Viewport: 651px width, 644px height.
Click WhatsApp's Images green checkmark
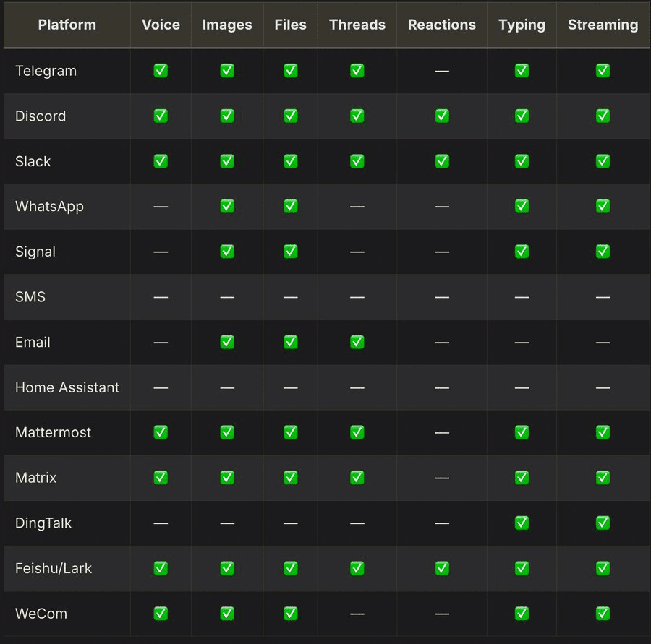227,206
